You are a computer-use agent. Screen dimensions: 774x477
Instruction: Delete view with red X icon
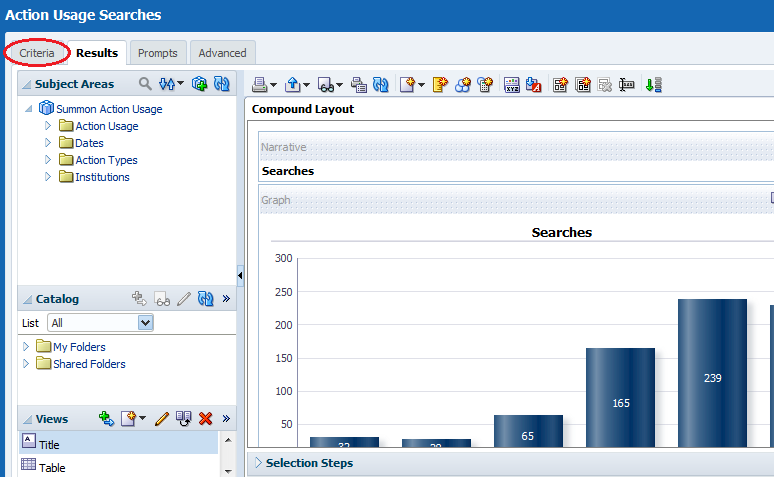(205, 419)
